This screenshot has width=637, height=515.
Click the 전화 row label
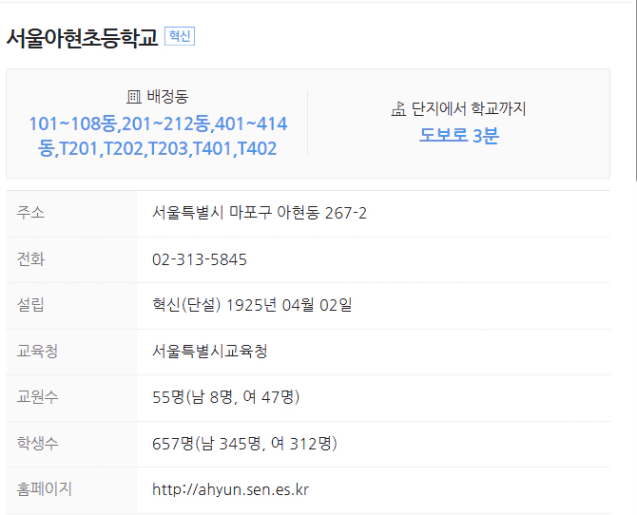pyautogui.click(x=30, y=259)
